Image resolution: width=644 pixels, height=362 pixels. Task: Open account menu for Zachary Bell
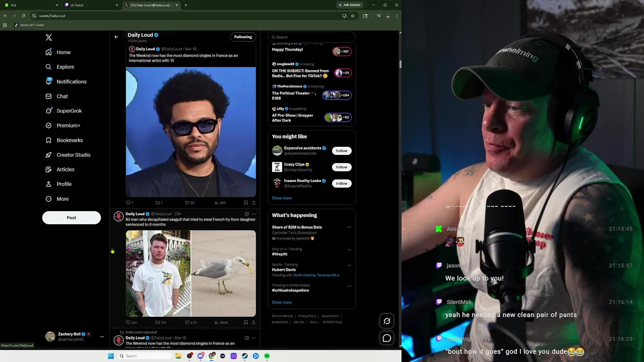pos(74,337)
